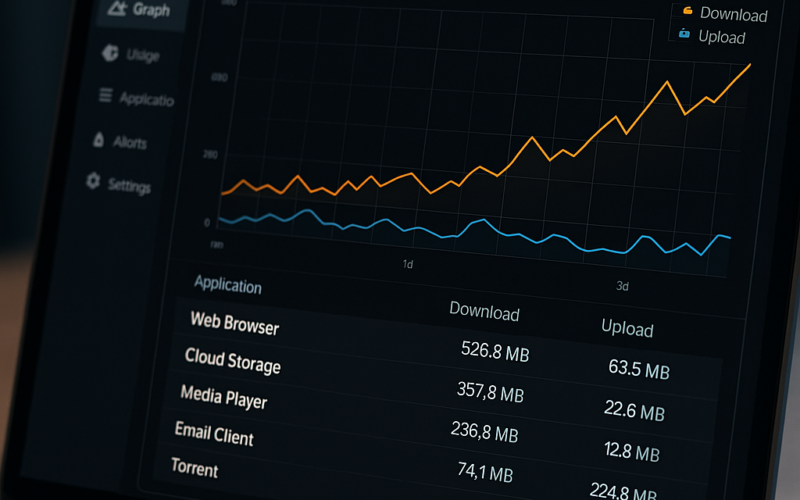The height and width of the screenshot is (500, 800).
Task: Go to the Alerts menu label
Action: tap(130, 142)
